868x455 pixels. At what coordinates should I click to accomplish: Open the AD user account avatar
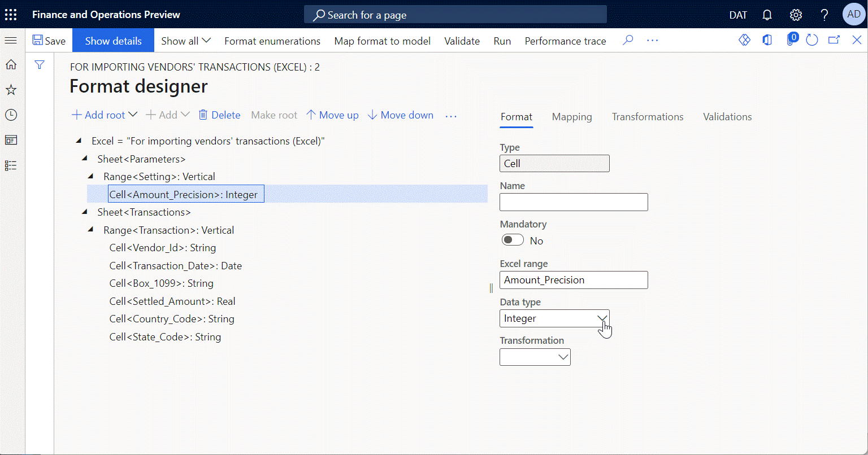(854, 15)
